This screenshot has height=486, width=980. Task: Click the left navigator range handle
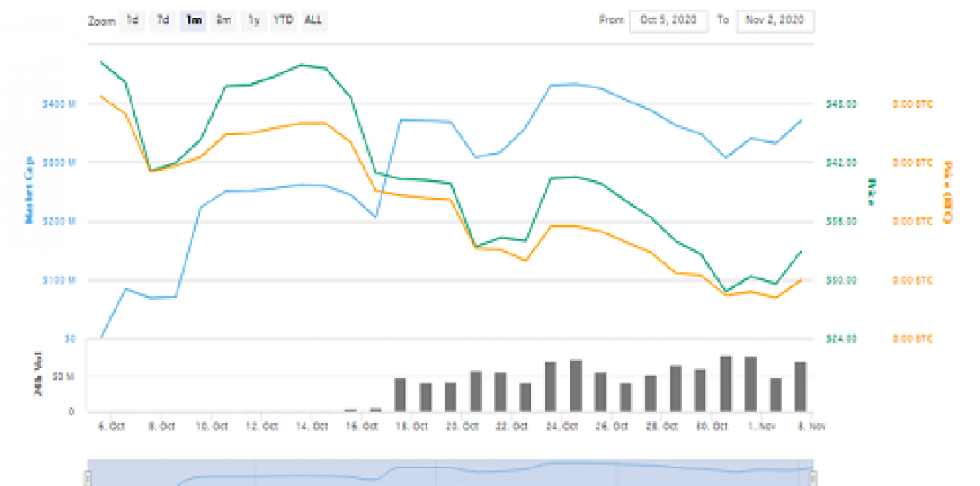[87, 478]
